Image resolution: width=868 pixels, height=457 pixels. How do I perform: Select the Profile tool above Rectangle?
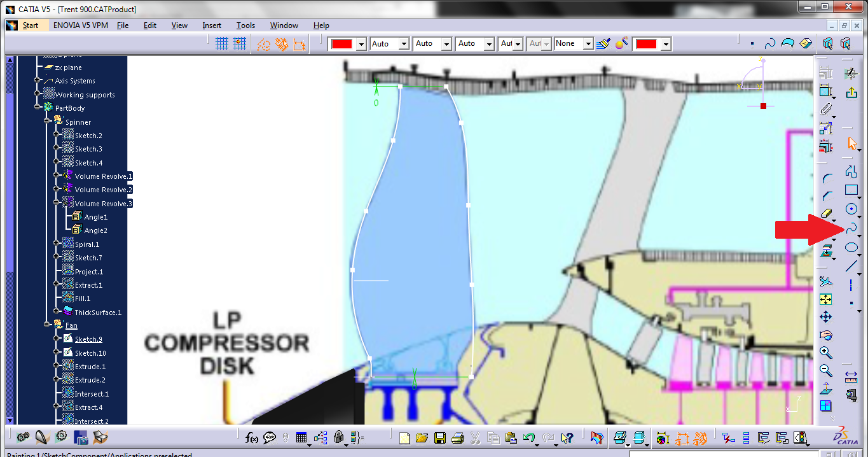pyautogui.click(x=851, y=171)
